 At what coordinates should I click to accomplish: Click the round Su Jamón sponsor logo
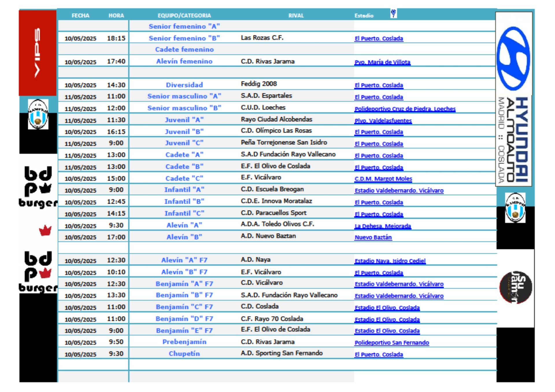tap(516, 287)
